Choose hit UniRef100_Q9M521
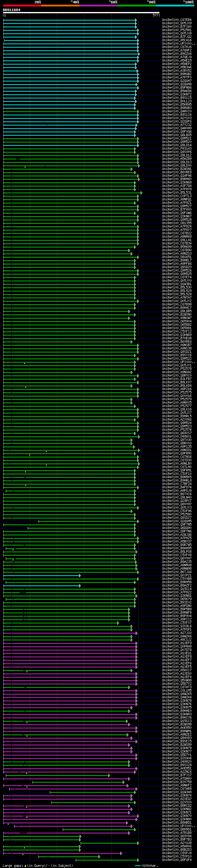This screenshot has height=868, width=197. point(176,139)
